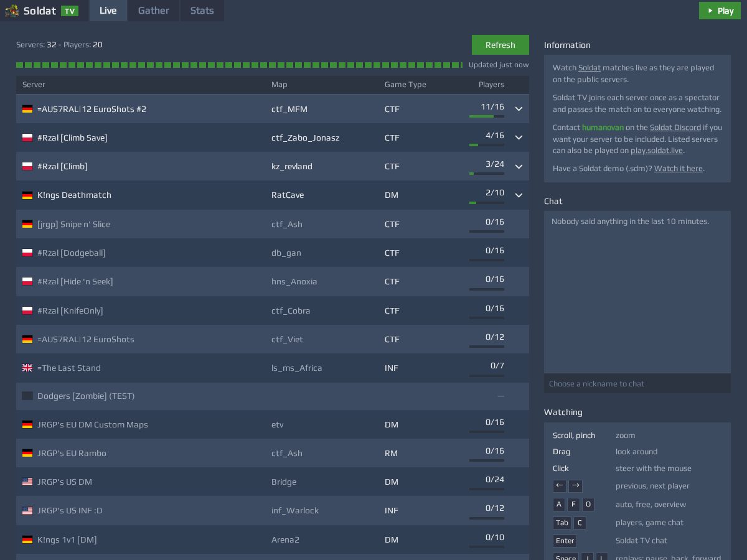The height and width of the screenshot is (560, 747).
Task: Expand K!ngs Deathmatch server details chevron
Action: (x=519, y=195)
